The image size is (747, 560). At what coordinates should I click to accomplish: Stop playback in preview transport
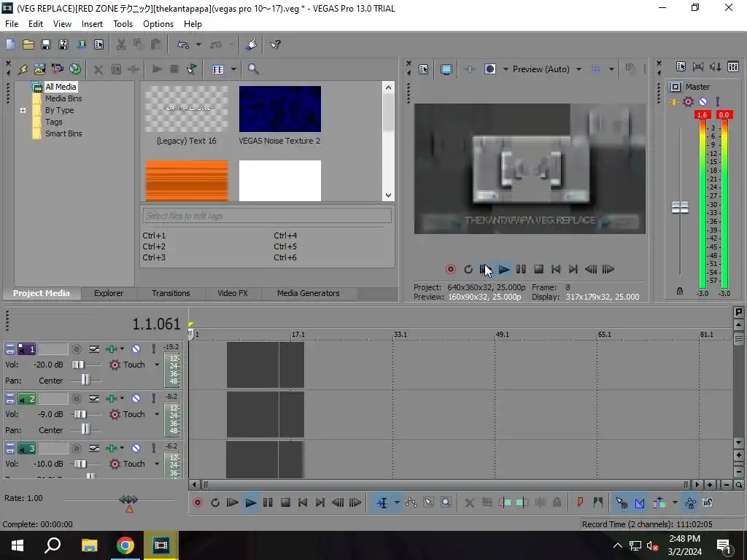point(538,269)
